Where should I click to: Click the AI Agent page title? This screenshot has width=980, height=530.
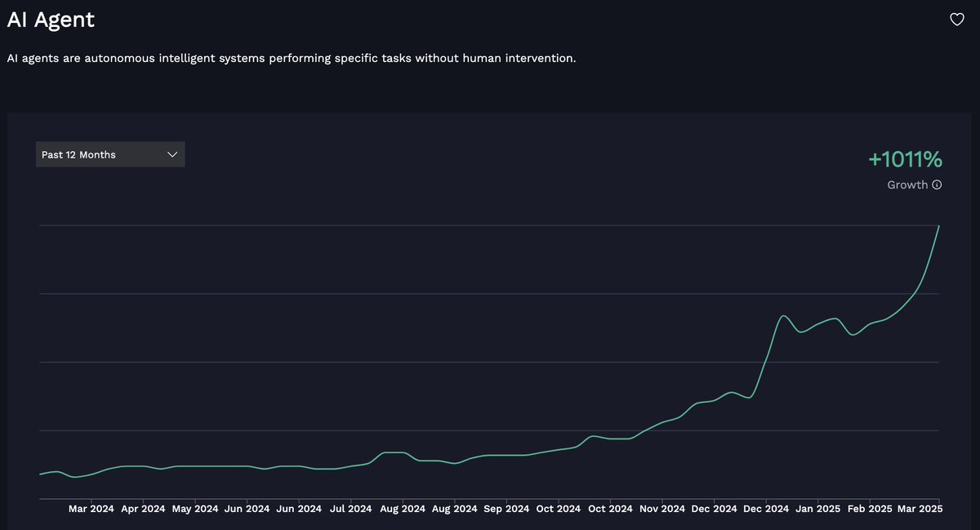point(51,20)
